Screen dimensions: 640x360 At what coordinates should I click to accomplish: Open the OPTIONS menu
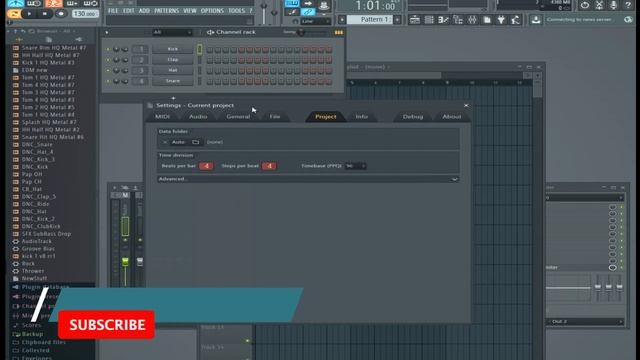click(212, 11)
